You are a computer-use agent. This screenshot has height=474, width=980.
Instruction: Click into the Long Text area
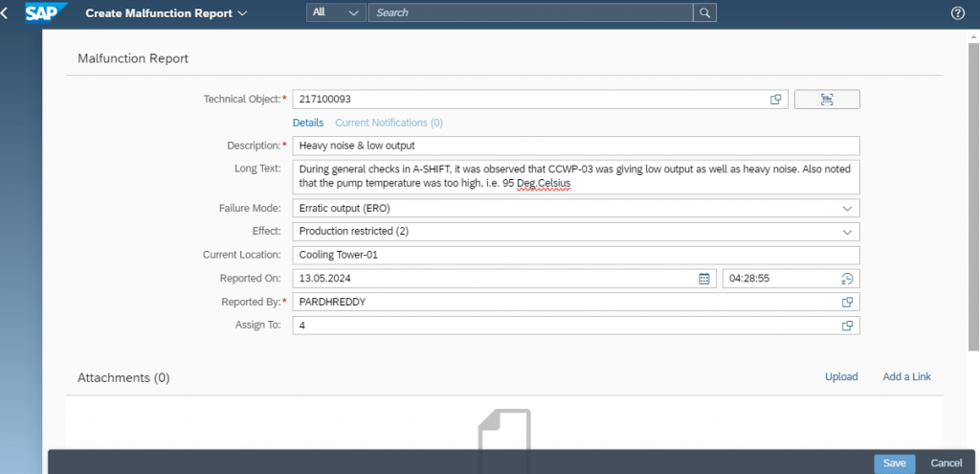(575, 177)
